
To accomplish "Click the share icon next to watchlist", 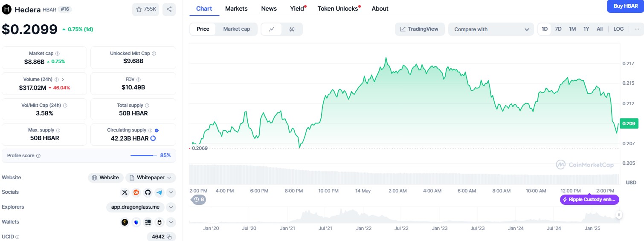I will [x=169, y=9].
